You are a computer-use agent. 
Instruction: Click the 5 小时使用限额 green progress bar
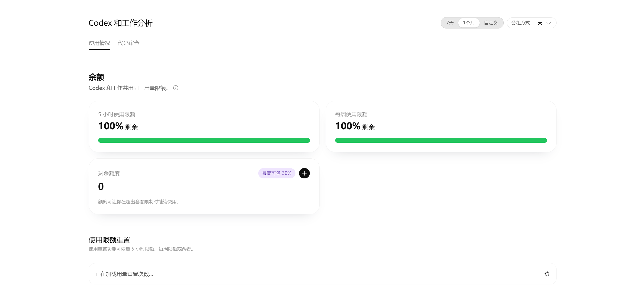tap(204, 140)
